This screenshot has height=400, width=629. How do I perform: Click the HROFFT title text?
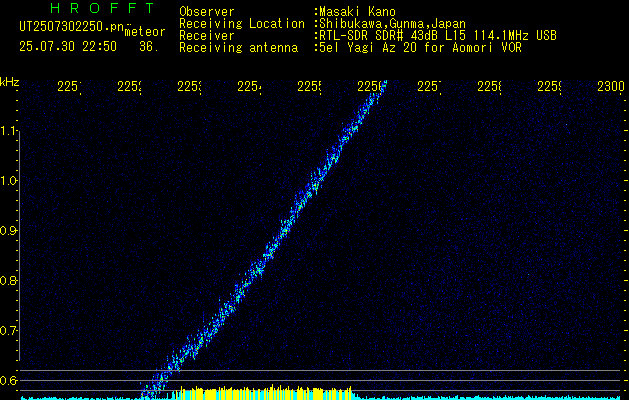(103, 8)
